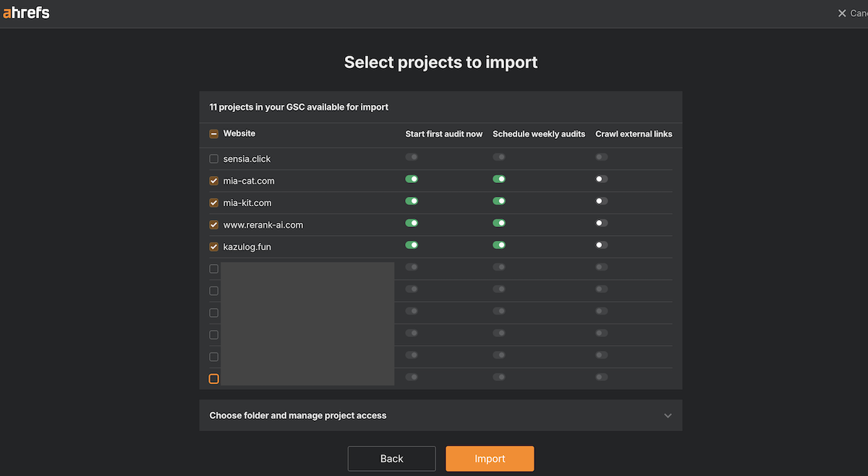Enable Crawl external links for sensia.click

click(x=601, y=156)
